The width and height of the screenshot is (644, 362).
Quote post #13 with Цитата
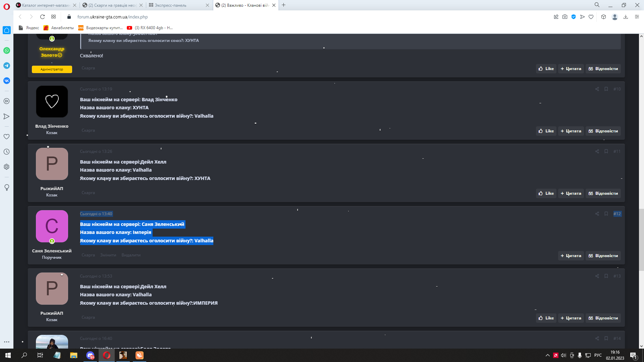[571, 318]
